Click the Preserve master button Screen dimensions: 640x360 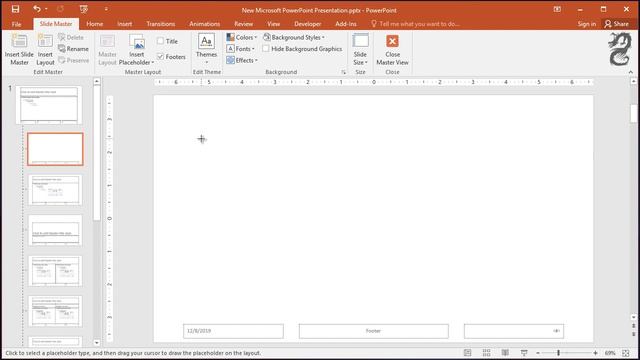(73, 60)
